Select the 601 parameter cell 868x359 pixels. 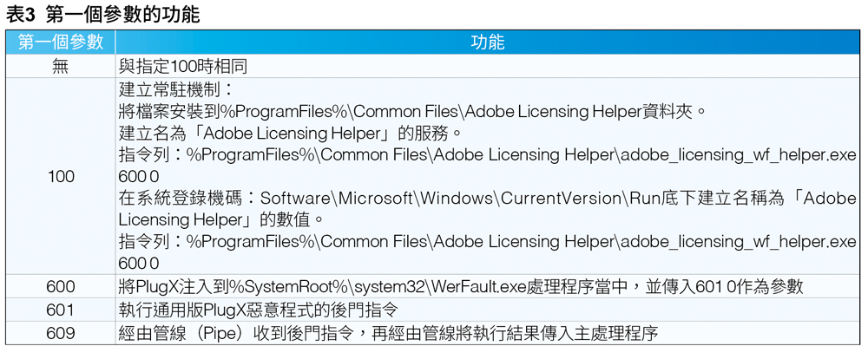[61, 310]
